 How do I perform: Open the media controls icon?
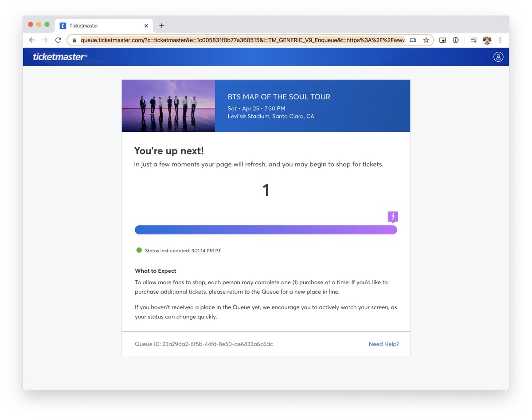coord(473,40)
